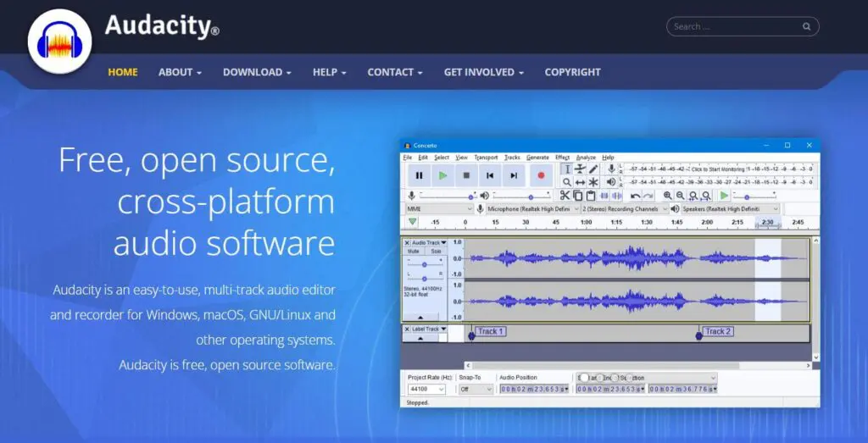This screenshot has width=868, height=443.
Task: Click the green timeline quick-play triangle
Action: (x=413, y=222)
